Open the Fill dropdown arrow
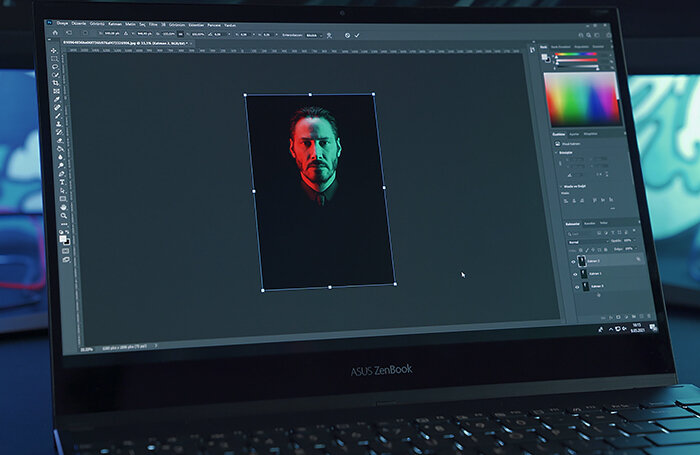The image size is (700, 455). click(x=636, y=248)
